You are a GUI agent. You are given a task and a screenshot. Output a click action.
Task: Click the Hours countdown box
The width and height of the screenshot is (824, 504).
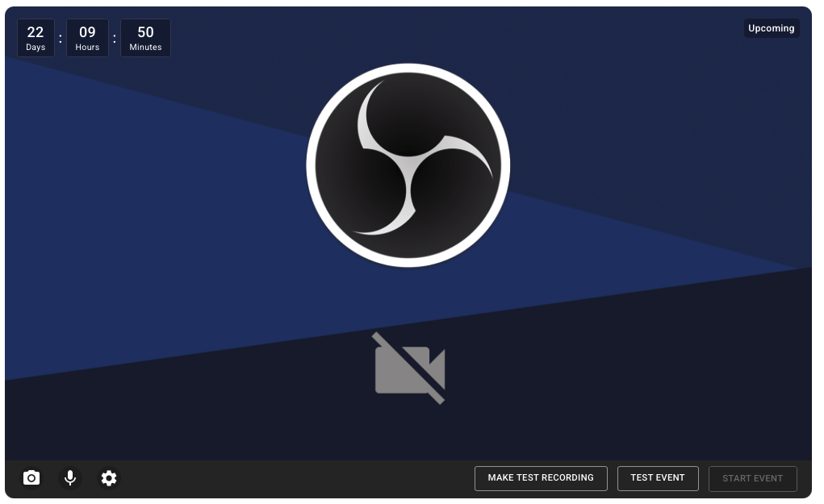87,38
